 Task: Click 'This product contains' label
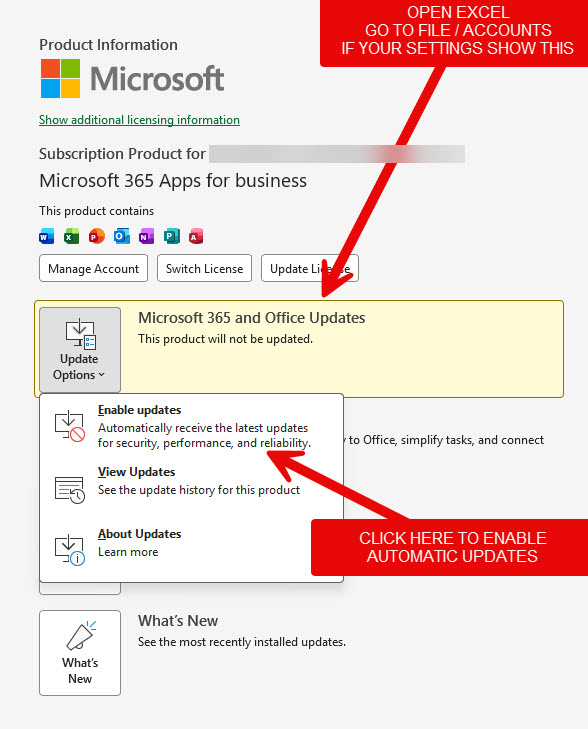(x=96, y=211)
